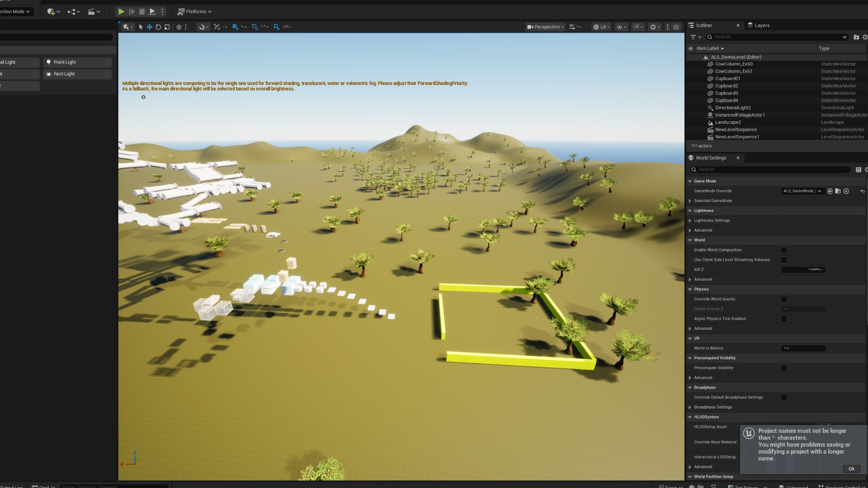Click the Outliner search field

[x=777, y=37]
